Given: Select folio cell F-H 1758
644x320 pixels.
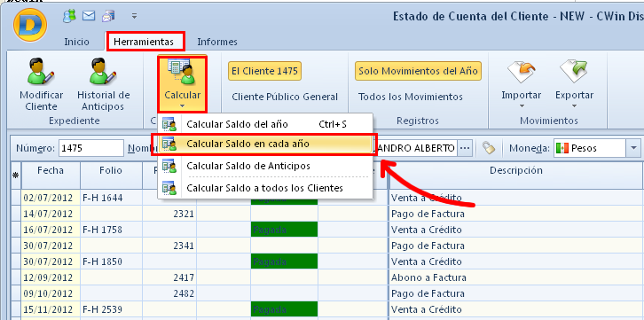Looking at the screenshot, I should pyautogui.click(x=111, y=230).
